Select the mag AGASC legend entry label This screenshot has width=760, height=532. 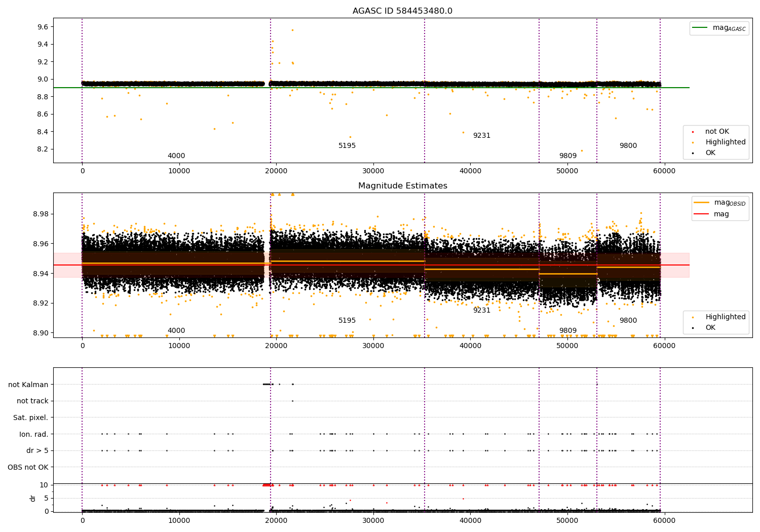[x=729, y=28]
